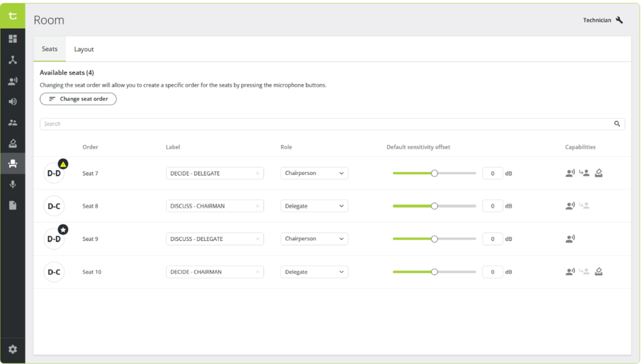Screen dimensions: 641x364
Task: Click the search magnifier icon
Action: click(617, 124)
